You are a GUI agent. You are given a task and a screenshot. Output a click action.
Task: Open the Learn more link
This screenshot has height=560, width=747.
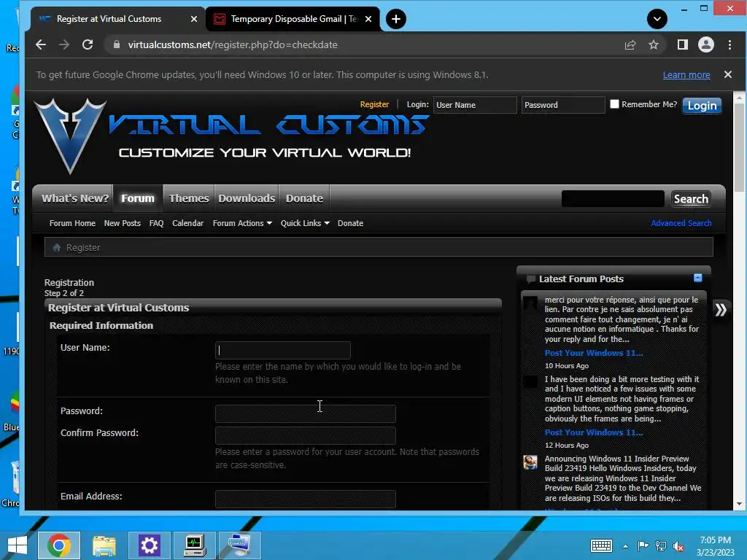pyautogui.click(x=686, y=75)
